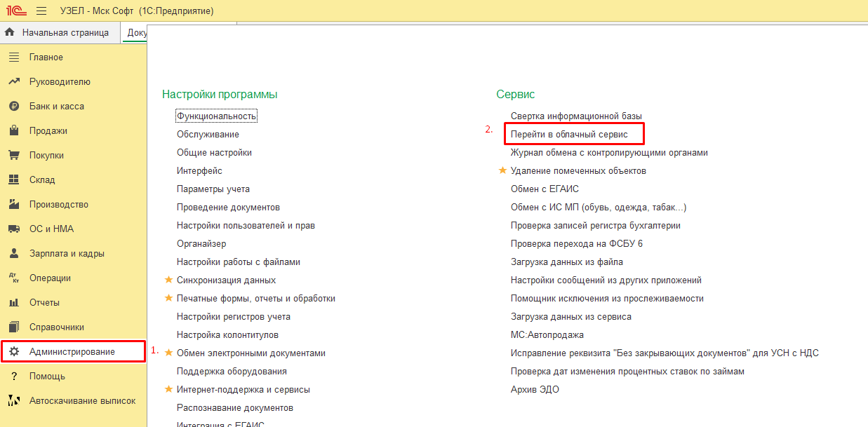Click the Покупки shopping cart icon
Screen dimensions: 868x427
13,156
